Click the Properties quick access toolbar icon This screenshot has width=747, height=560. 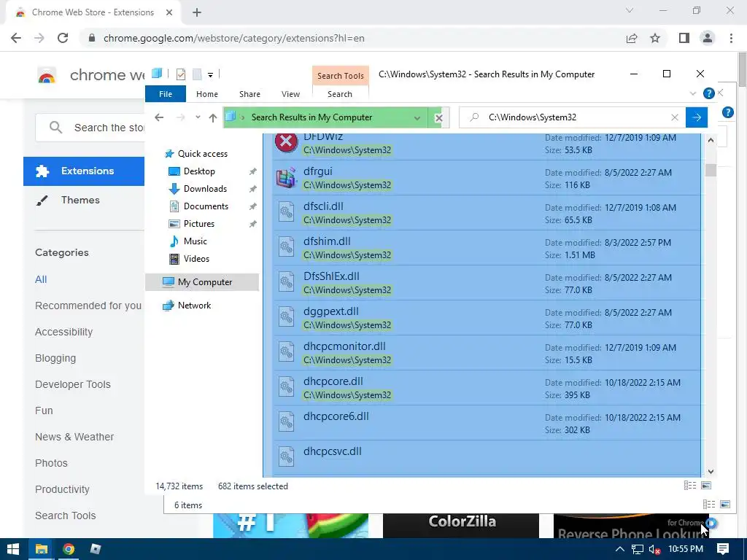coord(181,74)
